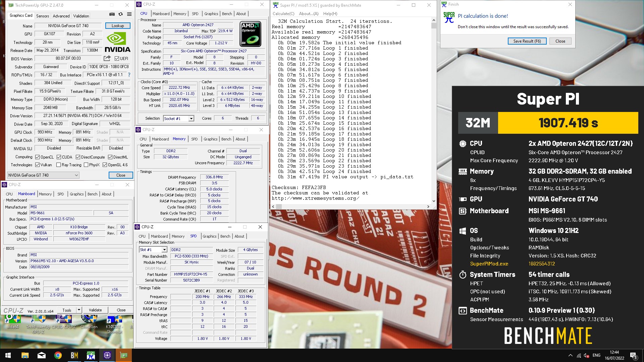This screenshot has height=362, width=644.
Task: Click the Tools button in CPU-Z
Action: point(67,310)
